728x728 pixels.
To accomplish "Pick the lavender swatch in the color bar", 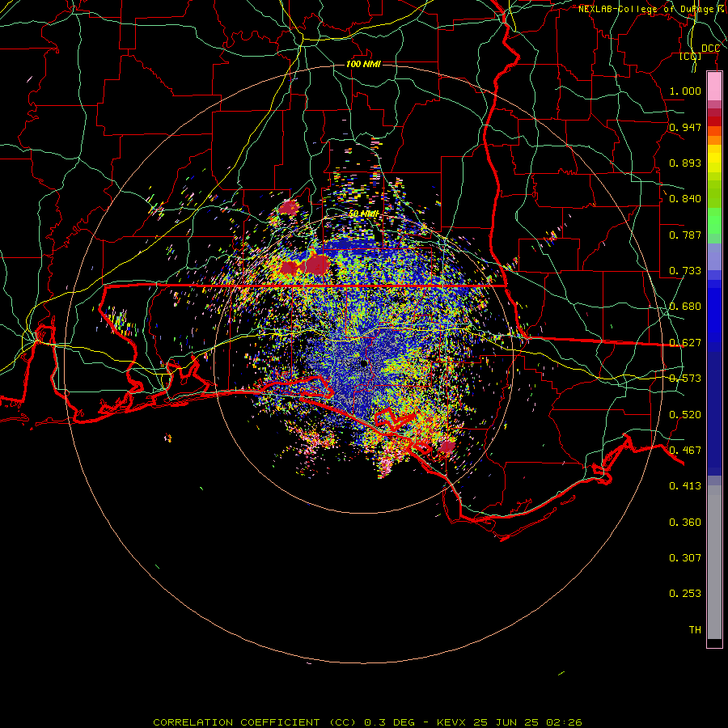I will 714,257.
